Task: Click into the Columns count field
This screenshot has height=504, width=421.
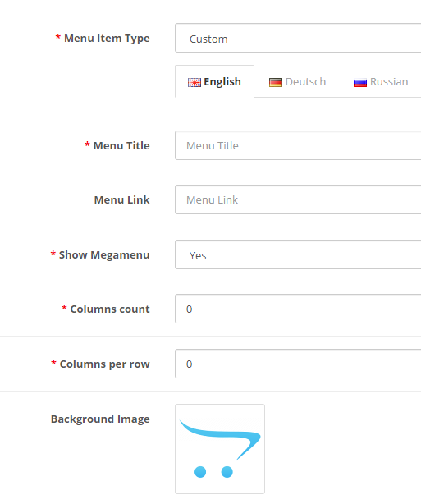Action: 298,309
